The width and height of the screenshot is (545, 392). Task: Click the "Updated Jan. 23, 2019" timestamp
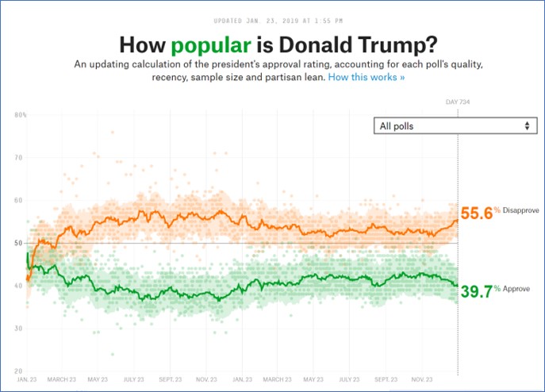pos(272,20)
